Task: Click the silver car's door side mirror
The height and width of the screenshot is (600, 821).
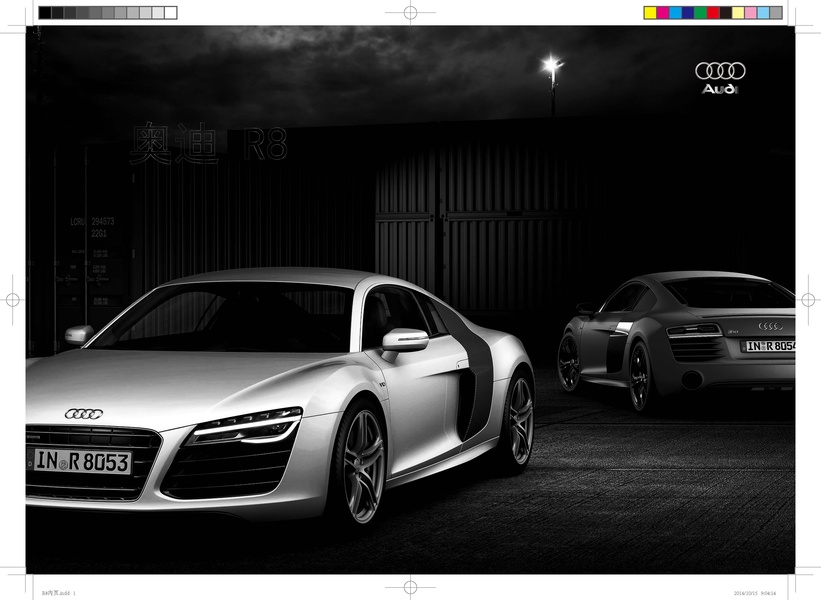Action: pyautogui.click(x=405, y=340)
